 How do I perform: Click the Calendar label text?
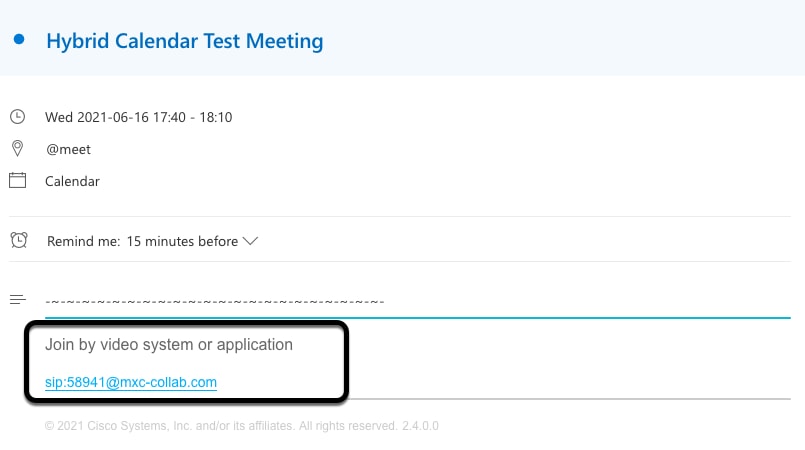click(72, 181)
